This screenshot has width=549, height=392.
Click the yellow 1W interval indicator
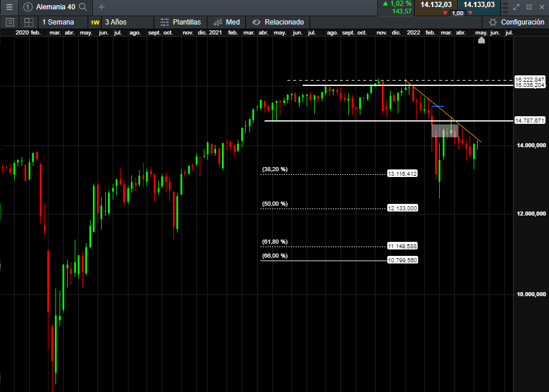95,22
